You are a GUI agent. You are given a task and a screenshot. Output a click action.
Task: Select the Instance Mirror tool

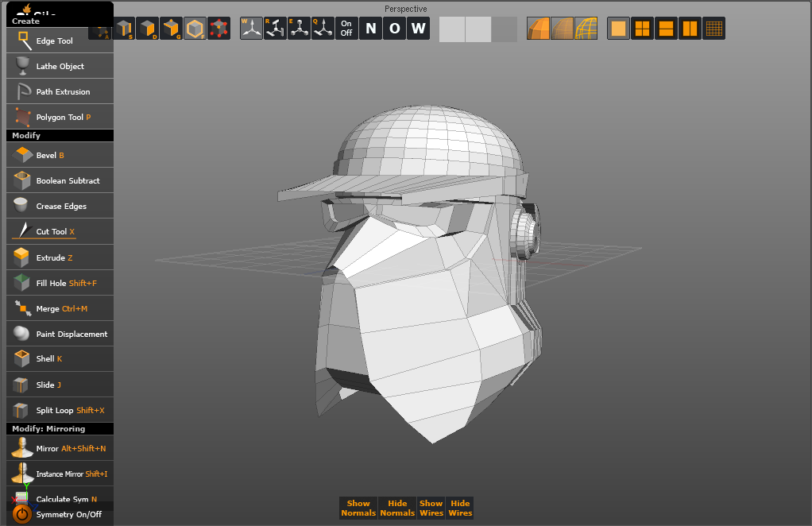click(60, 474)
